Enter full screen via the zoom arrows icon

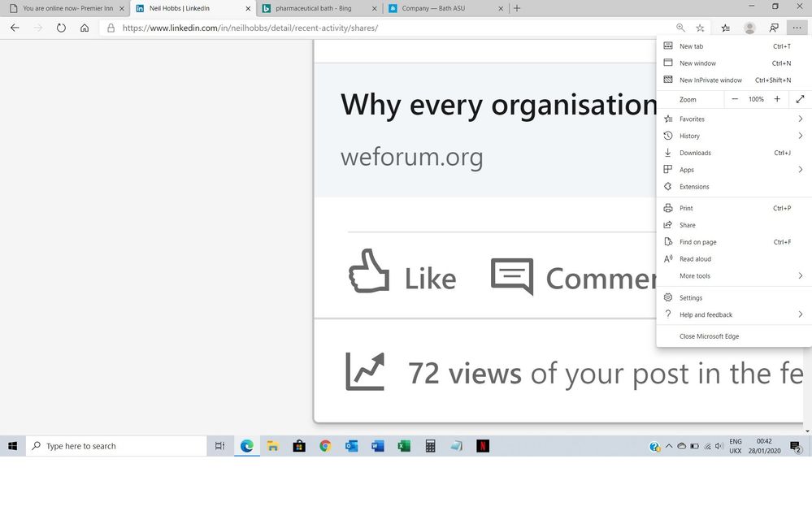(800, 99)
